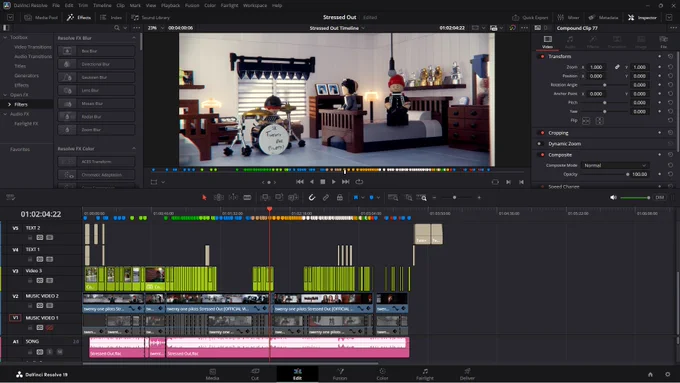Open the Mixer panel
The height and width of the screenshot is (383, 680).
[x=568, y=17]
